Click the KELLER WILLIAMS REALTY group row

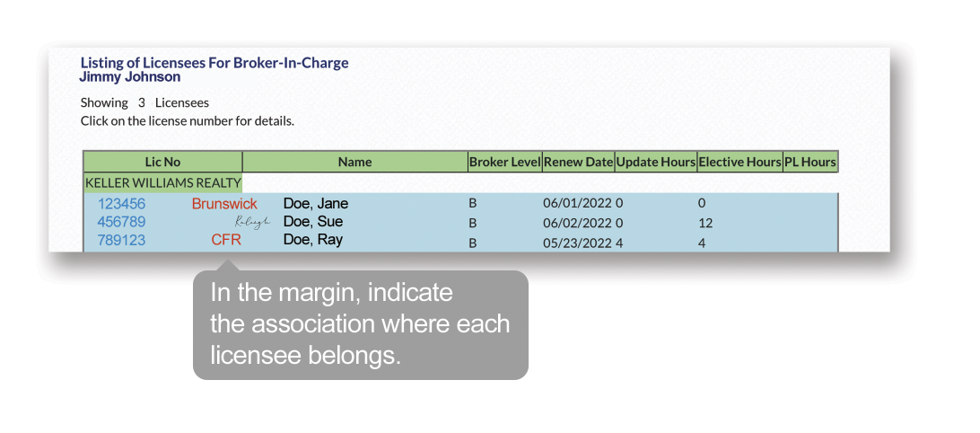[162, 183]
